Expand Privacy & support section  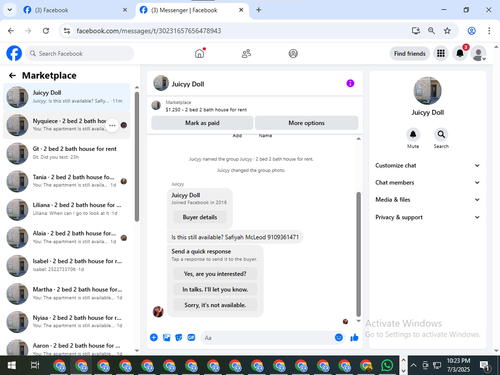tap(427, 217)
